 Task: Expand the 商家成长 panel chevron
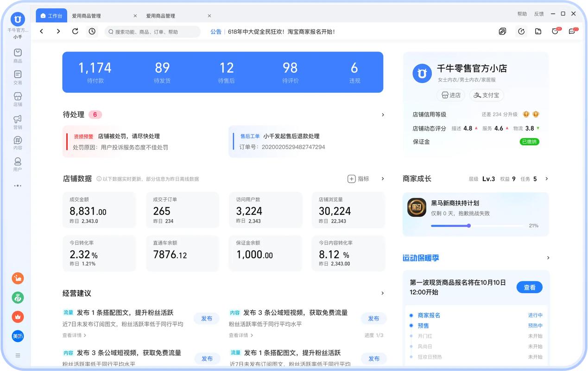(x=546, y=179)
